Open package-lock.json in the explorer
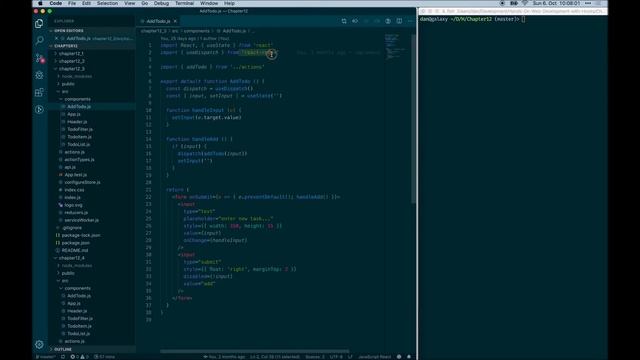Screen dimensions: 640x360 [x=81, y=236]
